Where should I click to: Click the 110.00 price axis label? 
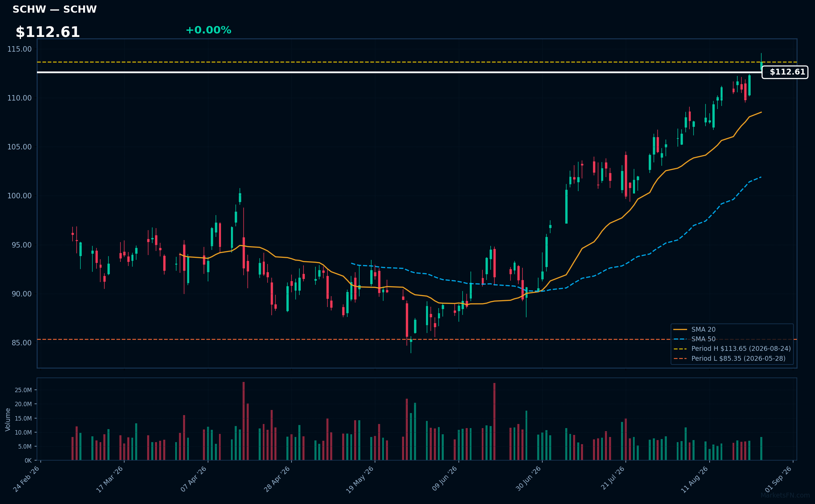tap(20, 98)
